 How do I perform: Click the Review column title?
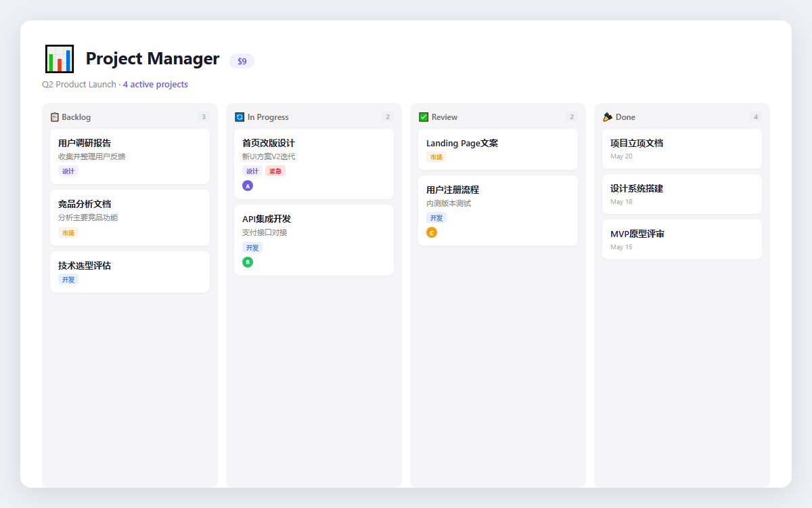point(445,117)
